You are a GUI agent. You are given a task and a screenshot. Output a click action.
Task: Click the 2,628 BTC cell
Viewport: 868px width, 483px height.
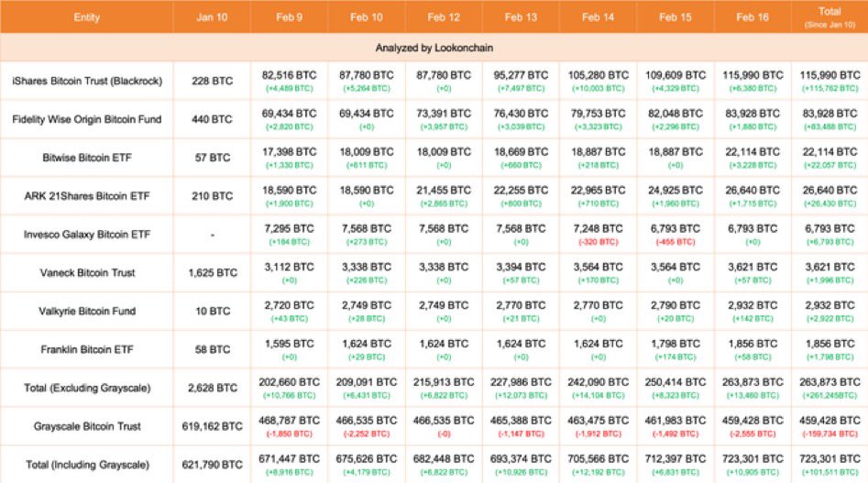point(212,388)
